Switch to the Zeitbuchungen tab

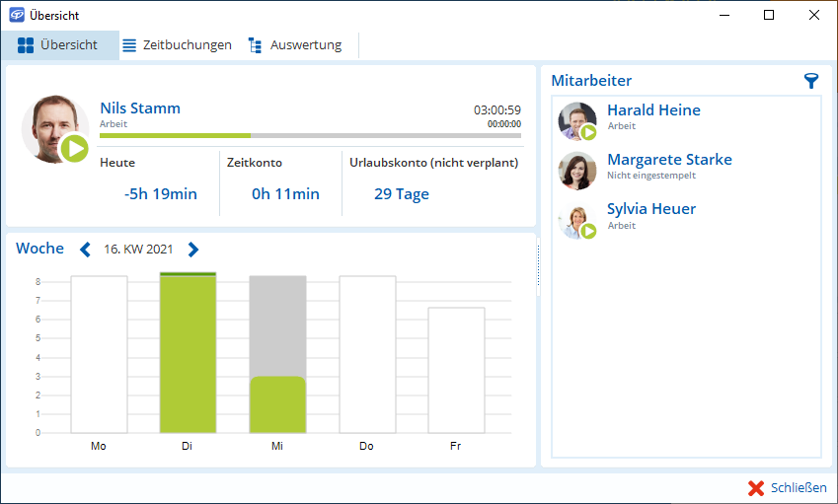[177, 45]
